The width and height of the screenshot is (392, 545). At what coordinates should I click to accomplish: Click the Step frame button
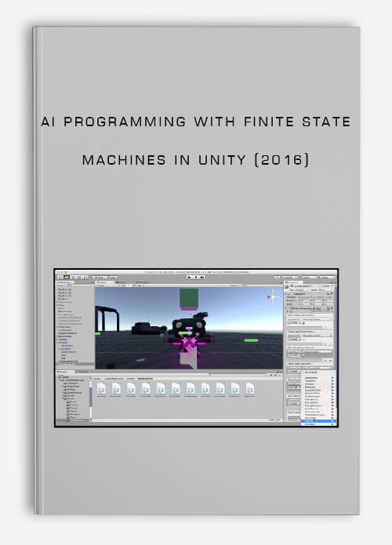pos(202,278)
